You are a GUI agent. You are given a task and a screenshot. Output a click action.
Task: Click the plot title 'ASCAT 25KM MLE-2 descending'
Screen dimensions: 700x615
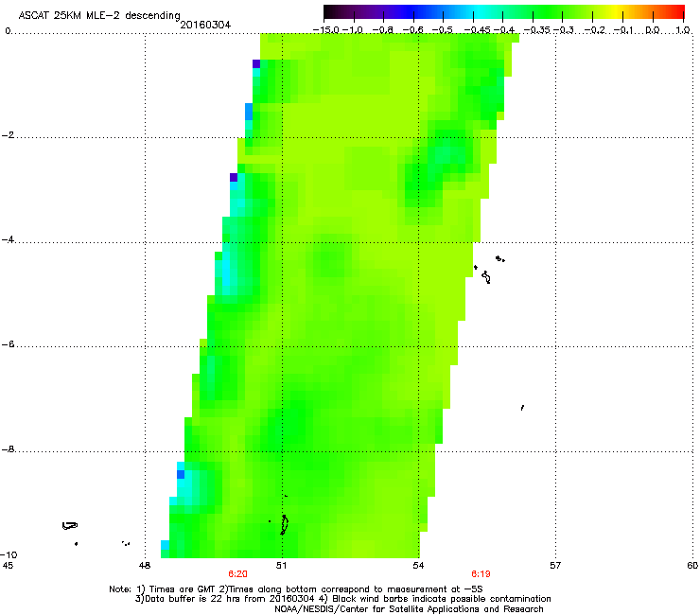pyautogui.click(x=99, y=16)
